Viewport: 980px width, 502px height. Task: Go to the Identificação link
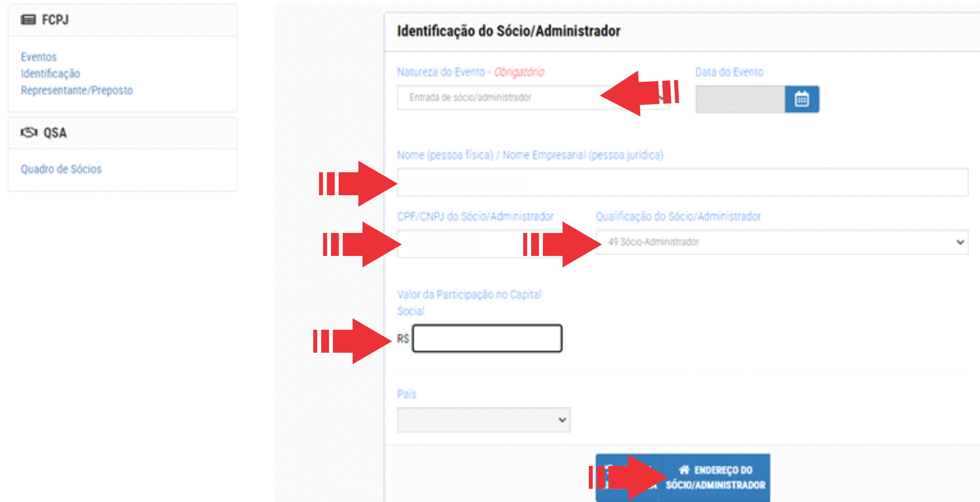tap(50, 73)
